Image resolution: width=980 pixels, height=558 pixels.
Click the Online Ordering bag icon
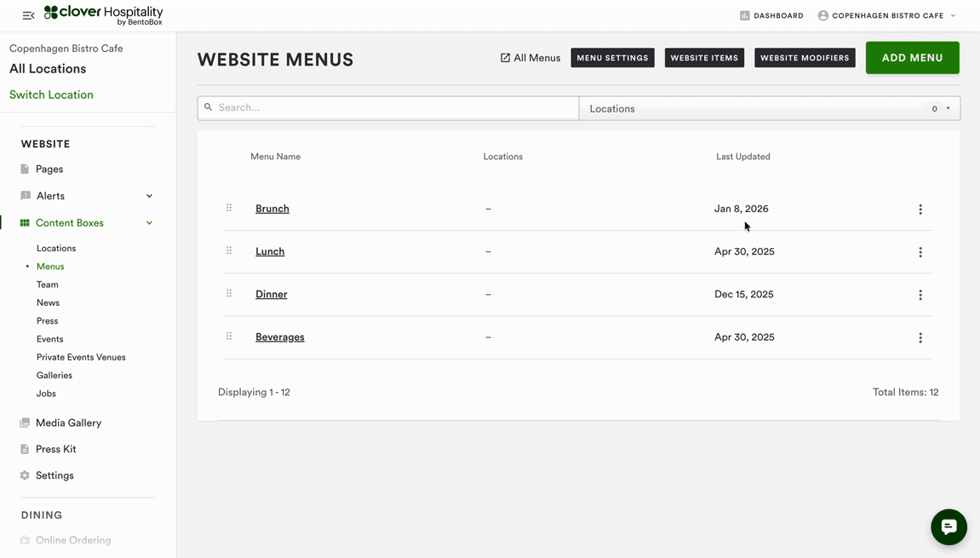pos(25,540)
